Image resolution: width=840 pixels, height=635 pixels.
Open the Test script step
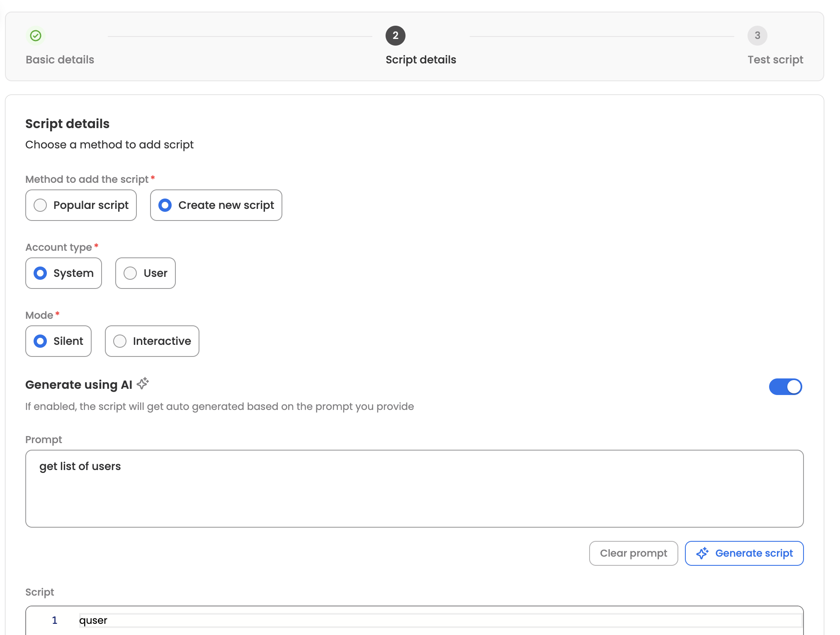(x=775, y=60)
